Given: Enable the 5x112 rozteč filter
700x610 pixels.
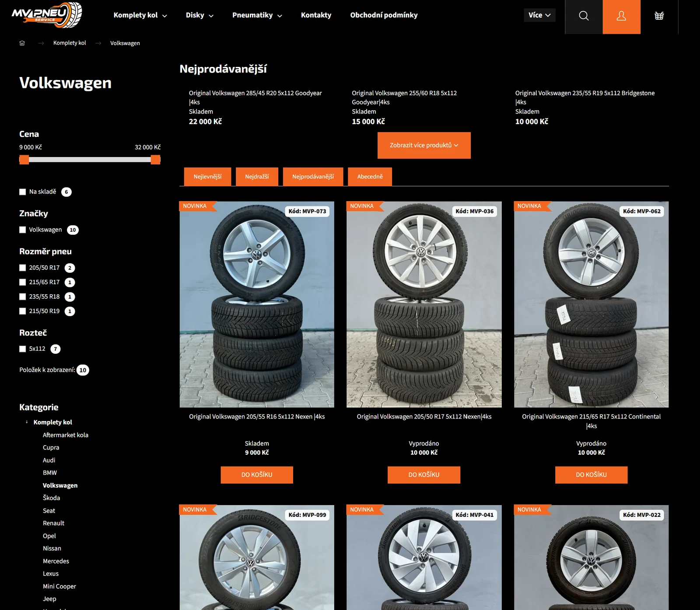Looking at the screenshot, I should [23, 349].
